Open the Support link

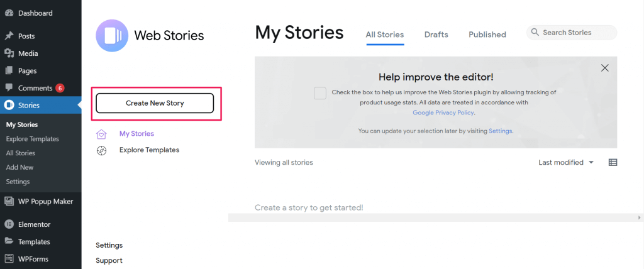coord(109,260)
